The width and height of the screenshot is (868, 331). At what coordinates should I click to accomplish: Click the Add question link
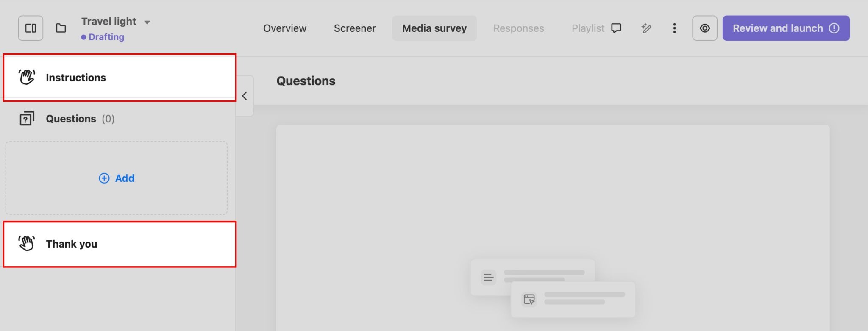[x=125, y=178]
